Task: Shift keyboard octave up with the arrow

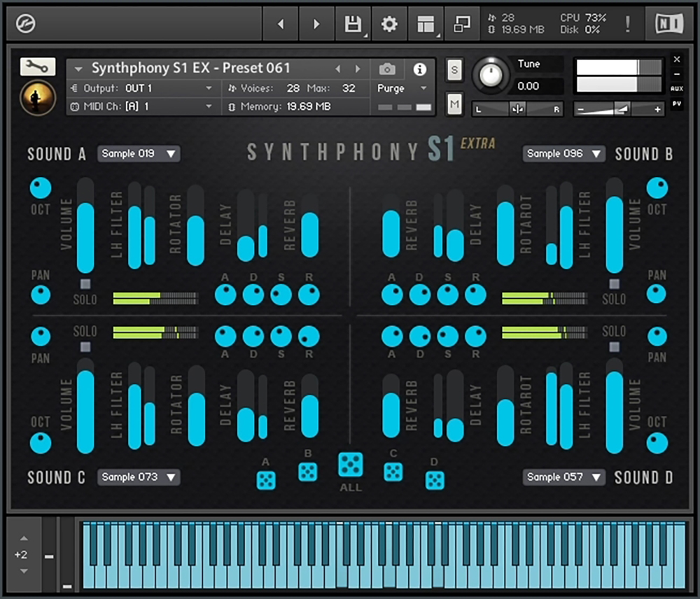Action: (24, 538)
